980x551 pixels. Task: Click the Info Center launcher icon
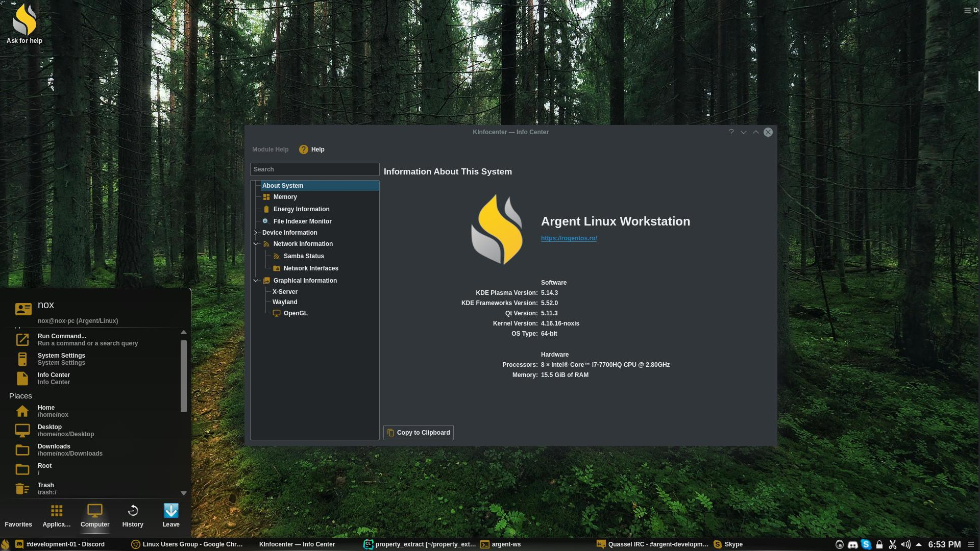[x=22, y=379]
